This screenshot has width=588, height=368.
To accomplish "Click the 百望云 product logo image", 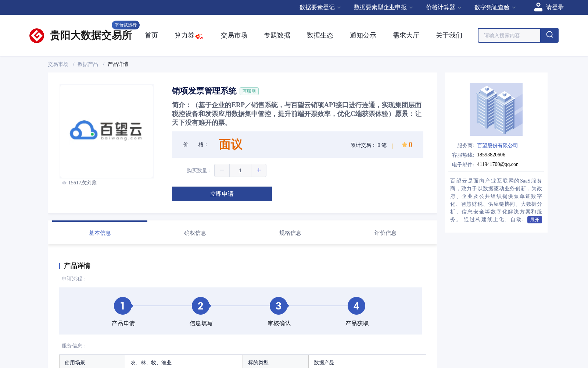I will (107, 131).
